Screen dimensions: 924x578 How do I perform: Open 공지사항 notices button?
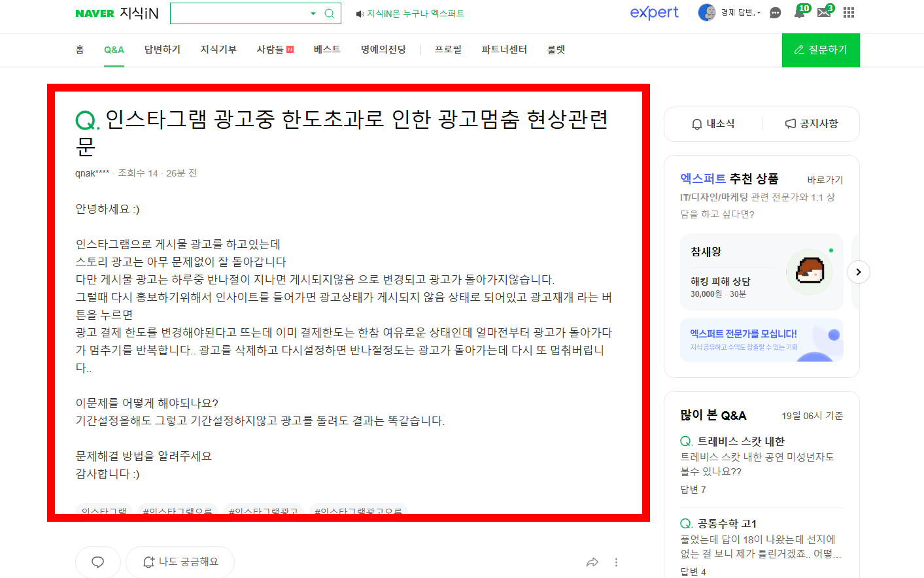coord(811,124)
